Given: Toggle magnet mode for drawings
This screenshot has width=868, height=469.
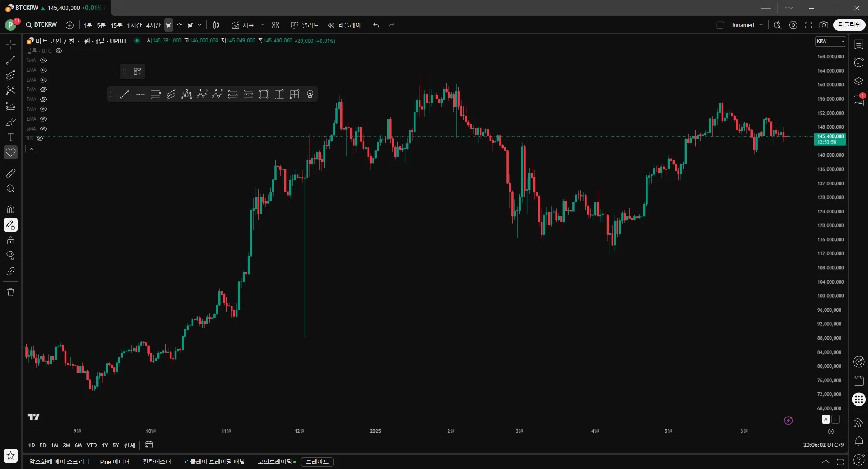Looking at the screenshot, I should point(11,209).
